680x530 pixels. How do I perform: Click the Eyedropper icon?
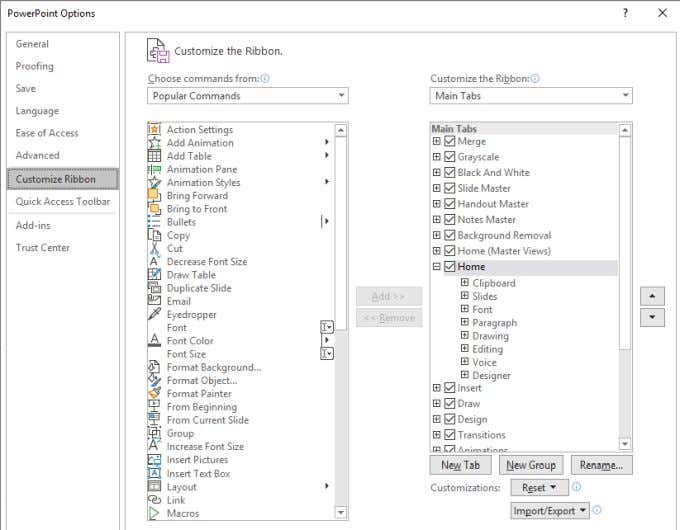coord(154,314)
